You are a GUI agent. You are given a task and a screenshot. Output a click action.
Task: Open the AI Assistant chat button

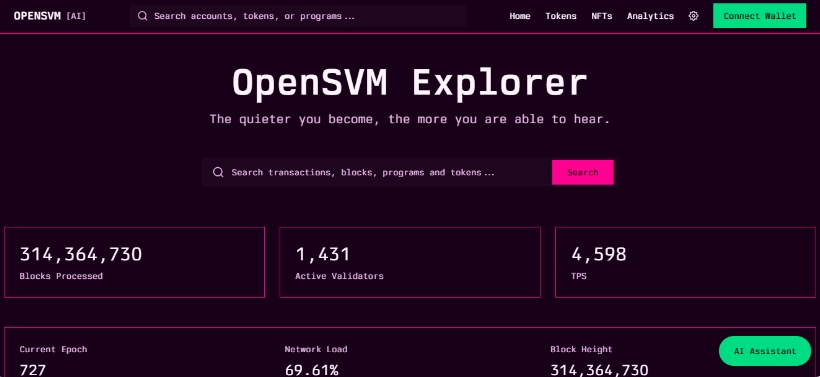point(765,351)
